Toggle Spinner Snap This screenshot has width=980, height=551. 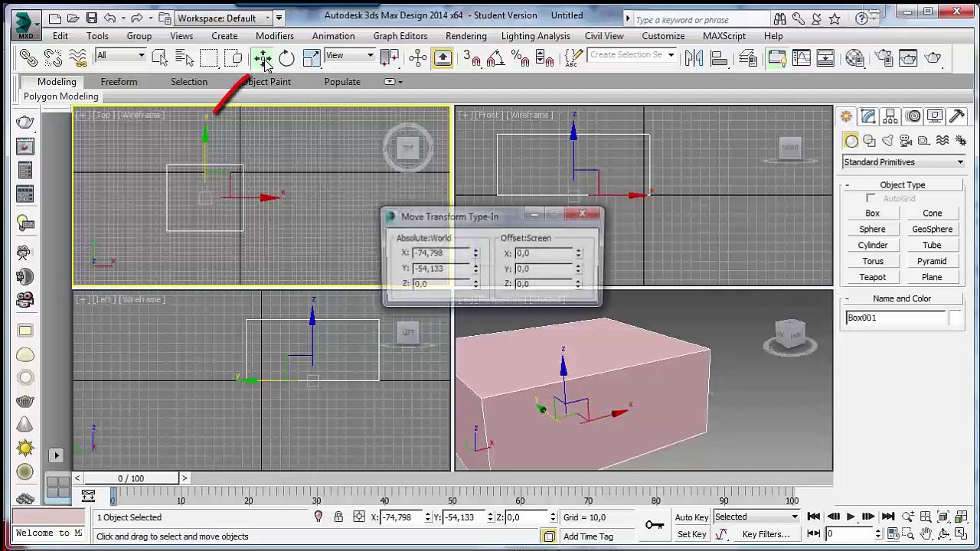point(544,57)
